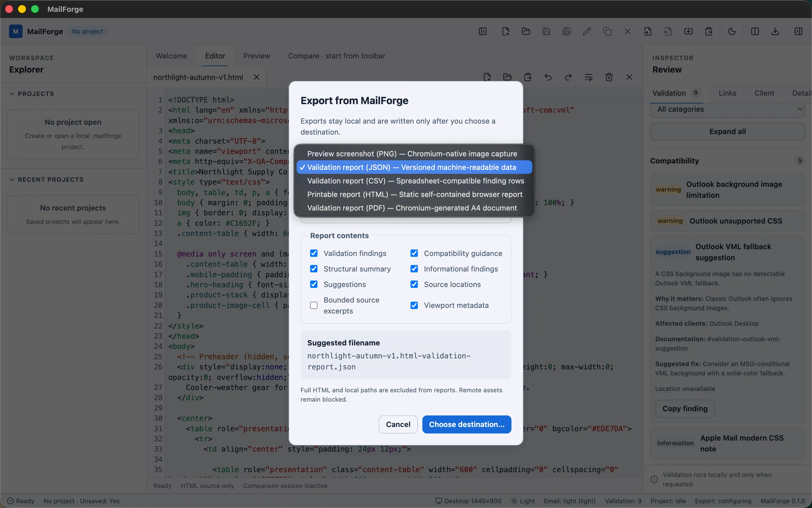
Task: Toggle word wrap icon in editor toolbar
Action: click(x=588, y=77)
